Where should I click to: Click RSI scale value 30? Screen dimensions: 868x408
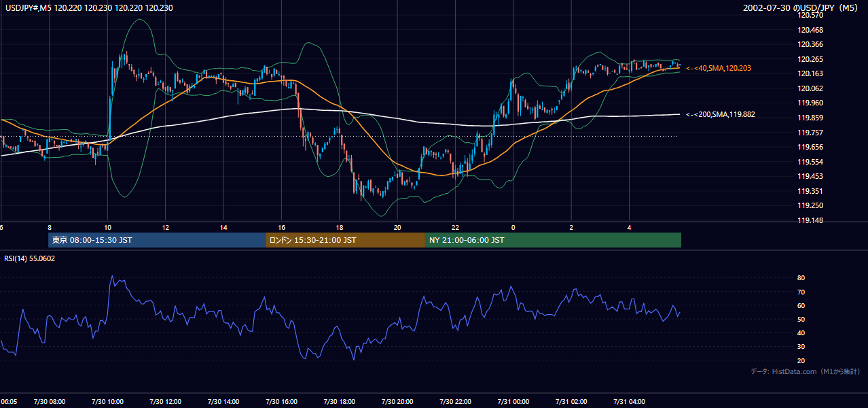[801, 347]
